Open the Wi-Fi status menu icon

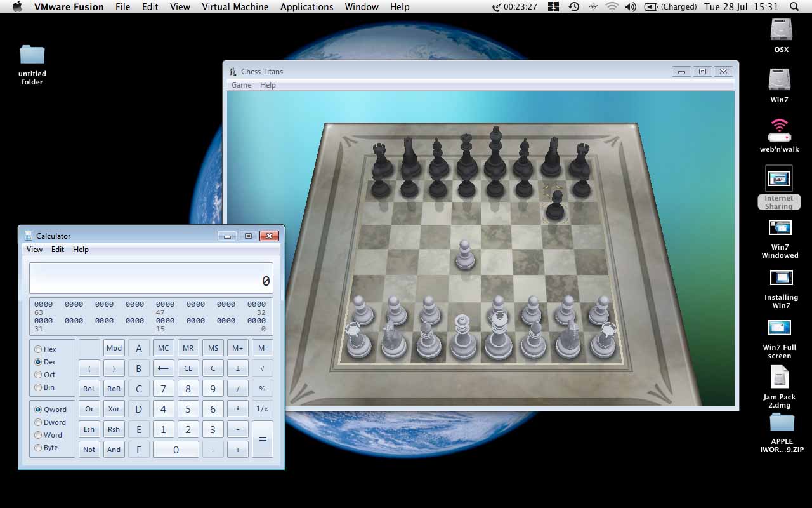(x=612, y=7)
